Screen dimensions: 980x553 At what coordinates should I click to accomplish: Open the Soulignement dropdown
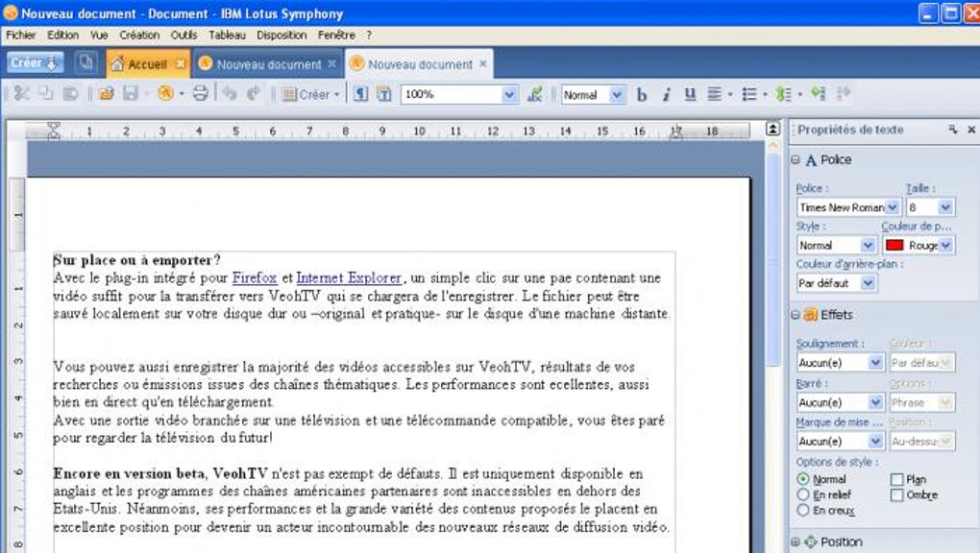pyautogui.click(x=875, y=363)
